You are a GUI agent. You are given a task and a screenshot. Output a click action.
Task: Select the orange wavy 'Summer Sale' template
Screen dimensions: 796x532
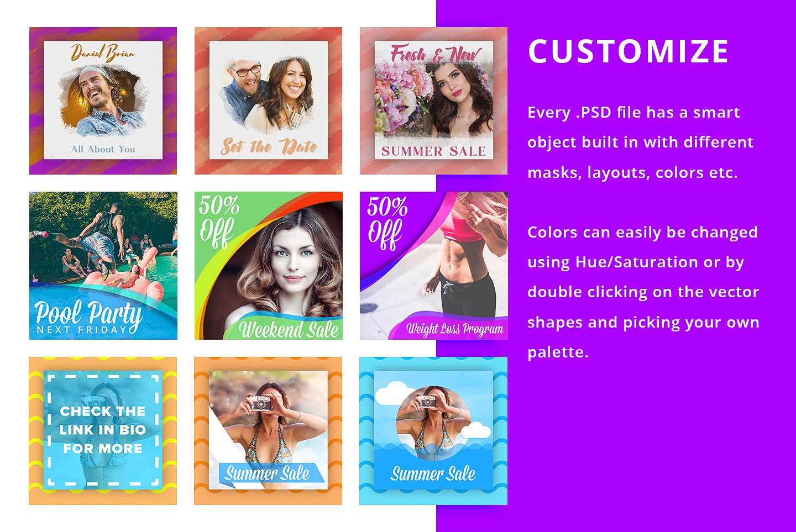[x=268, y=431]
